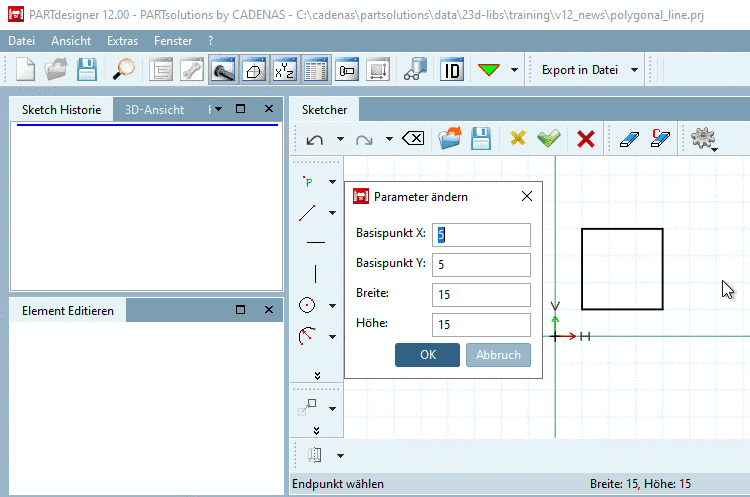Image resolution: width=750 pixels, height=497 pixels.
Task: Open search with the magnifier icon
Action: pos(123,70)
